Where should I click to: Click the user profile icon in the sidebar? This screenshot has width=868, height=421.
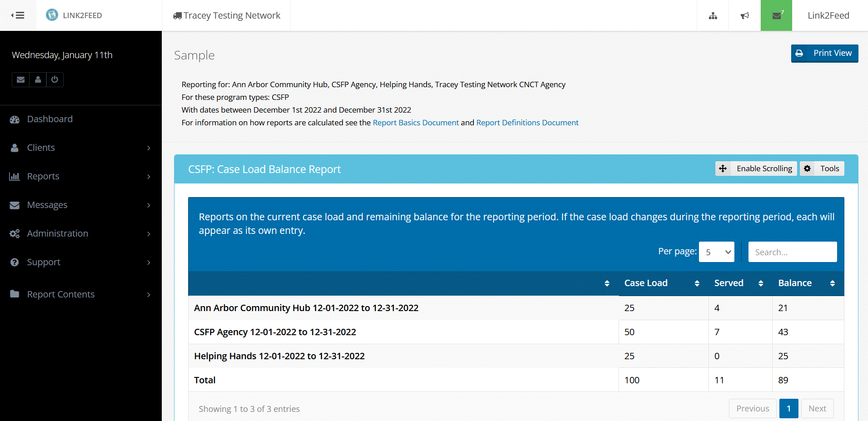click(x=37, y=79)
